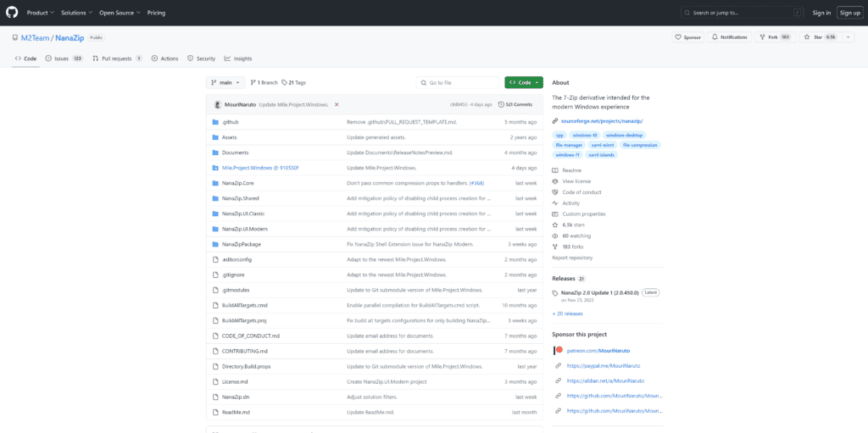Click the windows-desktop topic tag
The width and height of the screenshot is (868, 433).
[x=623, y=135]
